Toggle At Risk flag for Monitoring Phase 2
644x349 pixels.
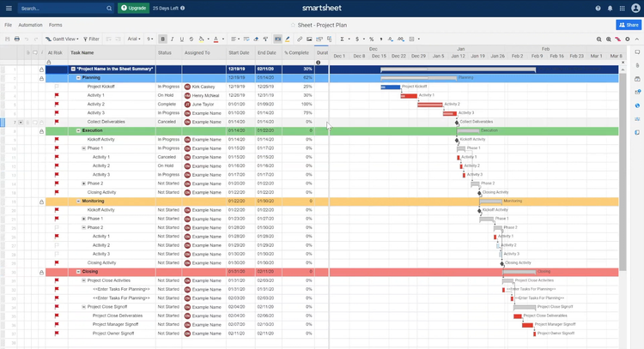(57, 227)
